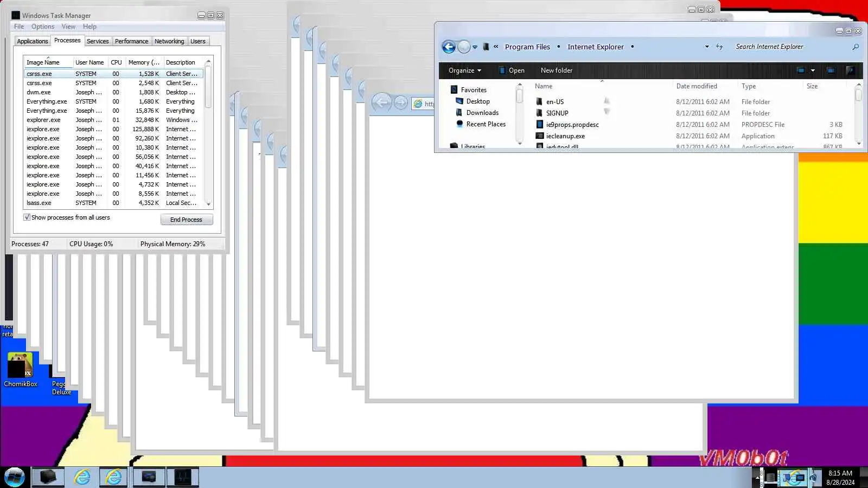The image size is (868, 488).
Task: Select the dwm.exe process row
Action: point(114,92)
